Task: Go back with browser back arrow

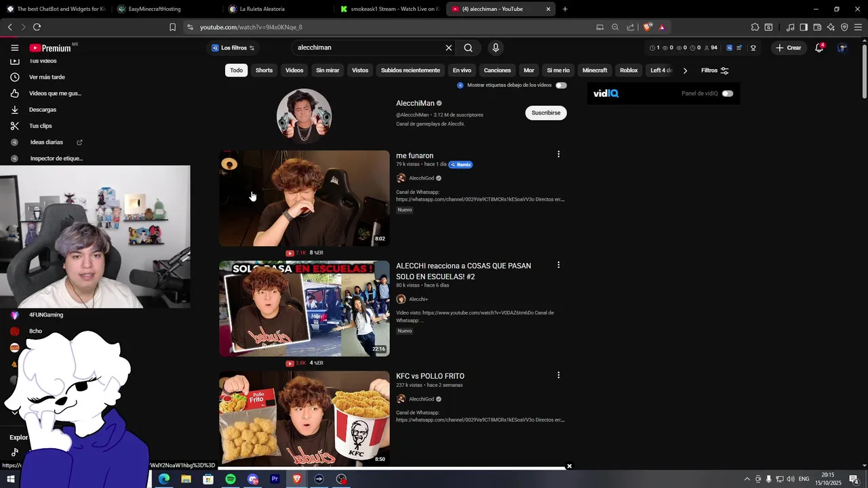Action: [9, 27]
